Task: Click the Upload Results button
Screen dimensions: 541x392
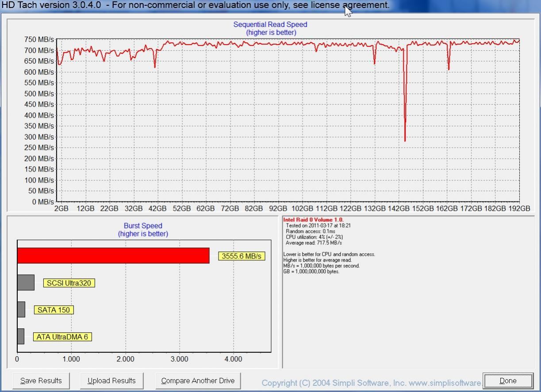Action: (111, 381)
